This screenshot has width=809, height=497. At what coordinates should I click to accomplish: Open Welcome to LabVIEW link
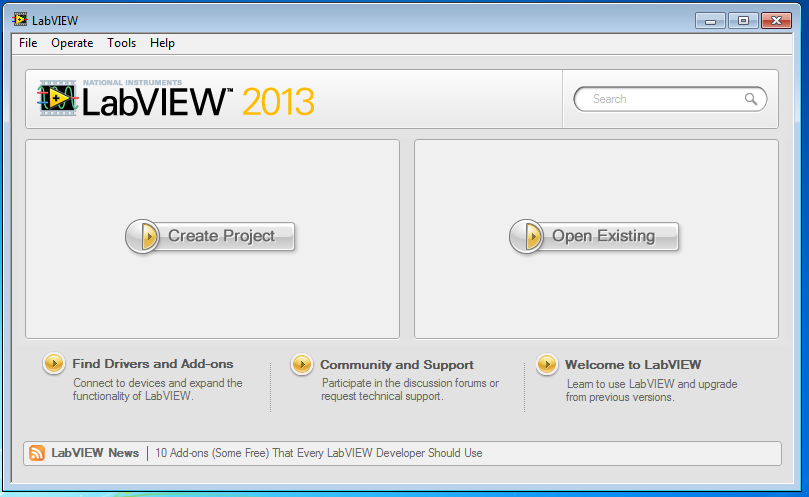pos(633,365)
